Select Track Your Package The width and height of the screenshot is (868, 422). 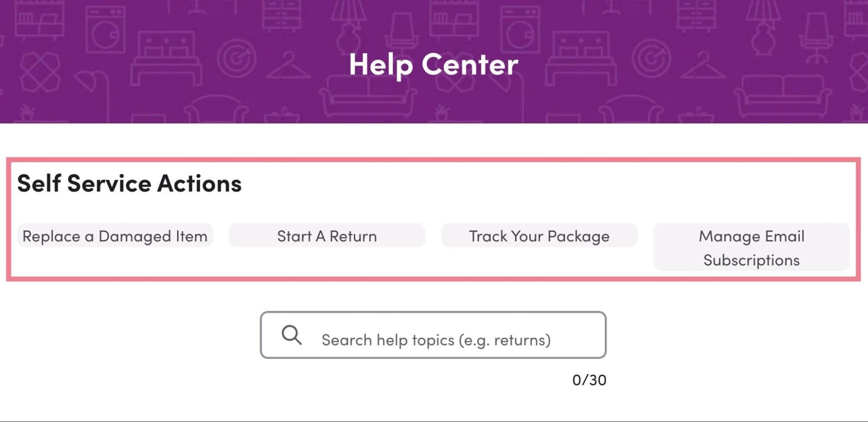pyautogui.click(x=539, y=236)
